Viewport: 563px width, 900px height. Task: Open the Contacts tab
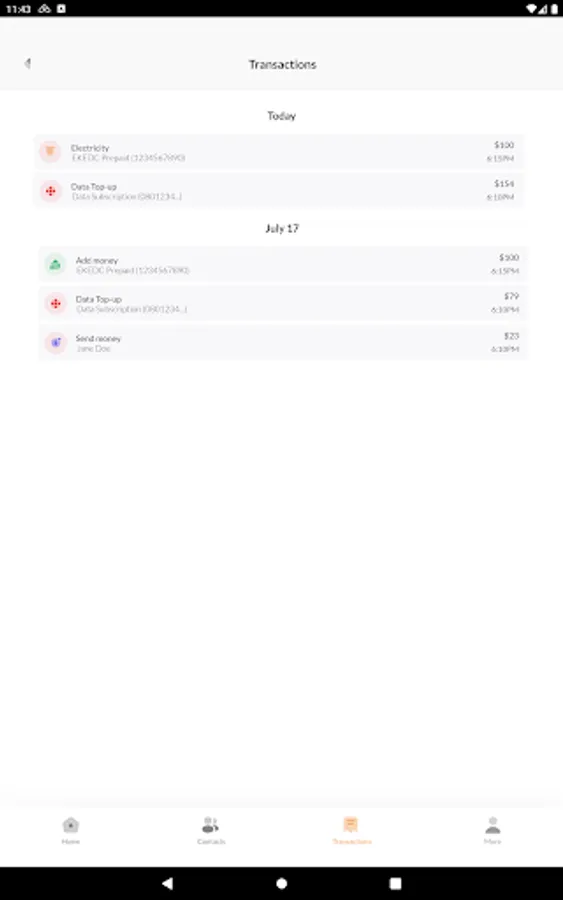pos(211,831)
